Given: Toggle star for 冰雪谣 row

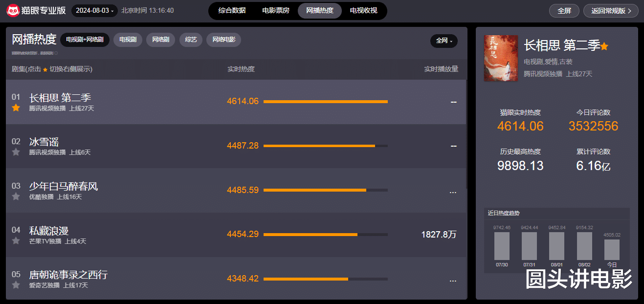Looking at the screenshot, I should pos(16,152).
